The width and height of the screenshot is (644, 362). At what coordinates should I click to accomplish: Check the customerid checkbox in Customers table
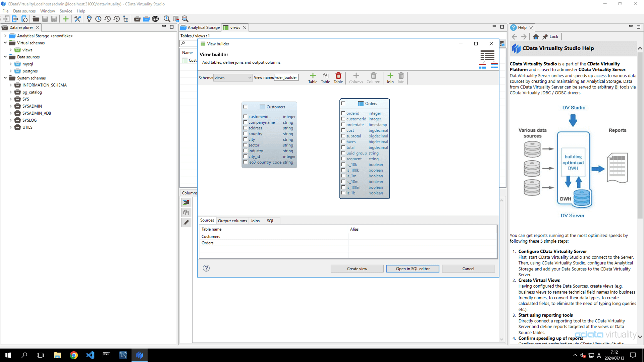245,117
